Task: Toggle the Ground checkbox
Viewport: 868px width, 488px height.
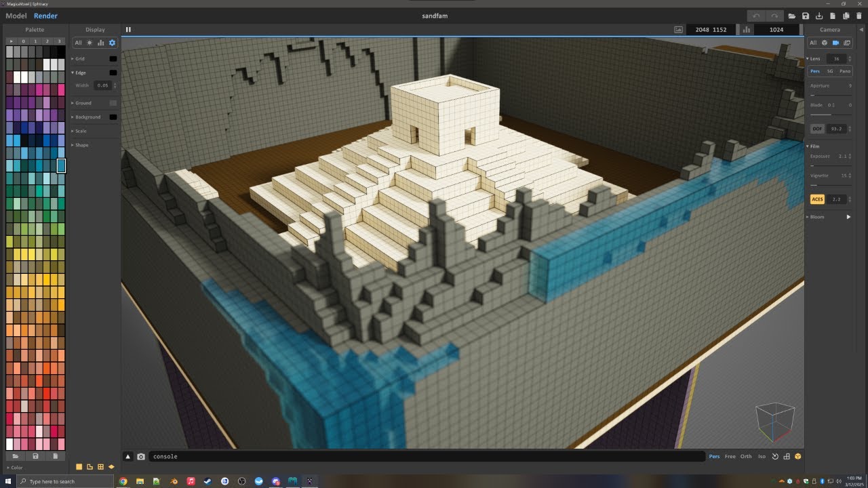Action: [x=113, y=103]
